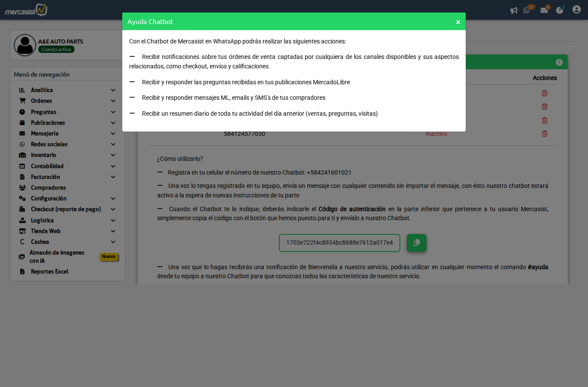
Task: Delete chatbot 584124577030 using the trash icon
Action: (545, 134)
